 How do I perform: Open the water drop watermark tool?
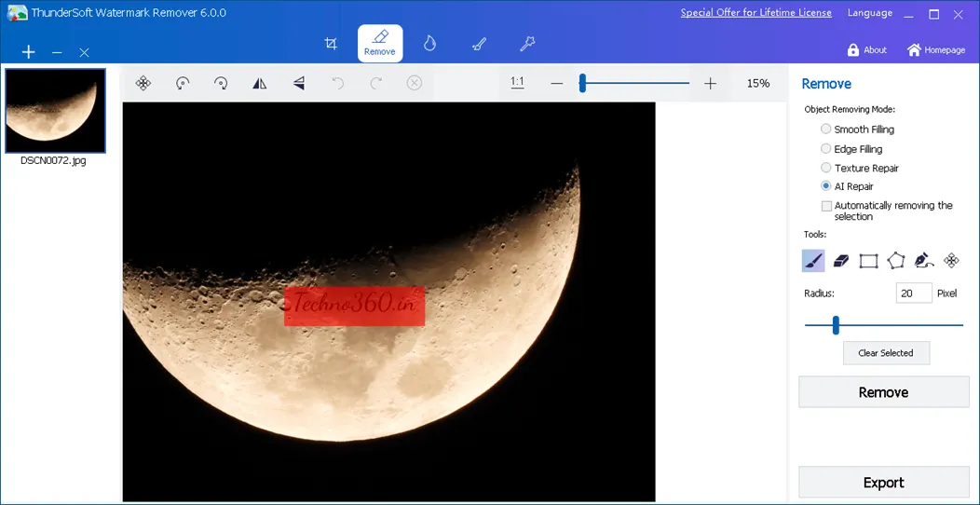click(x=429, y=44)
